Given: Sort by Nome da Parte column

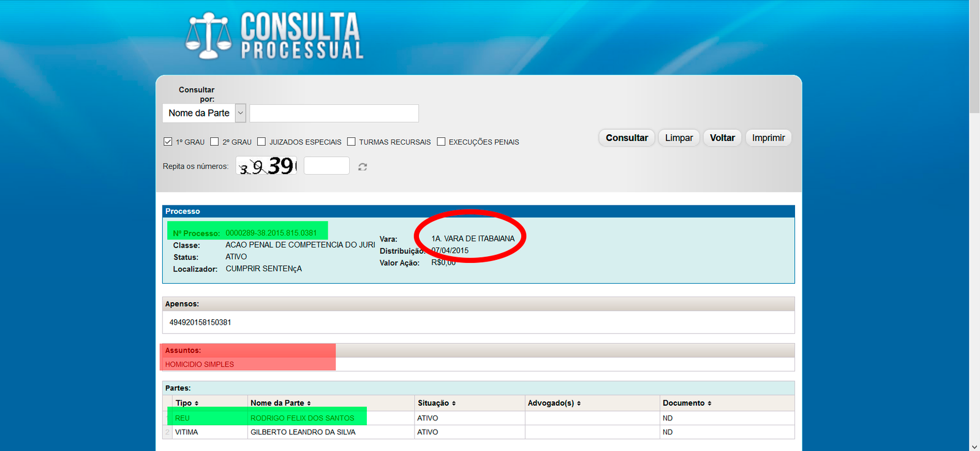Looking at the screenshot, I should point(281,403).
